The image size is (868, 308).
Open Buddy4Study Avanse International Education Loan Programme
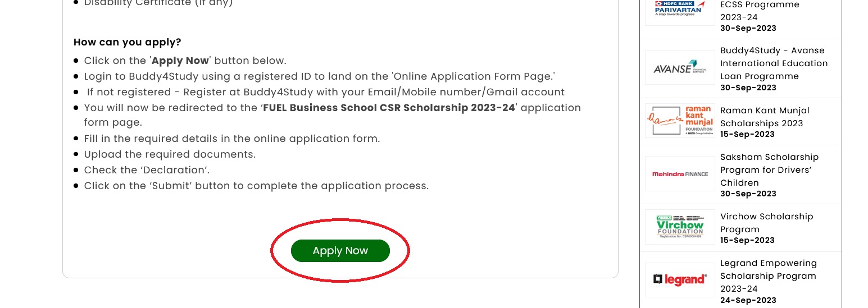(774, 63)
